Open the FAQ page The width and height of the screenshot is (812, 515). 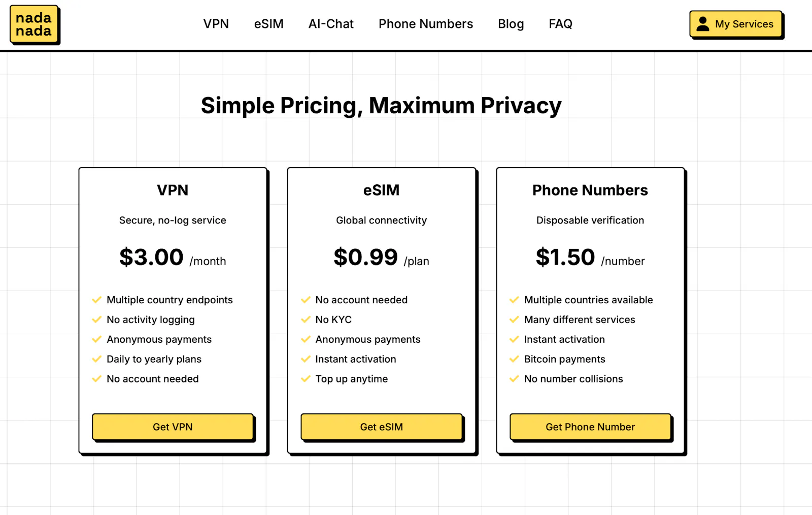coord(560,24)
